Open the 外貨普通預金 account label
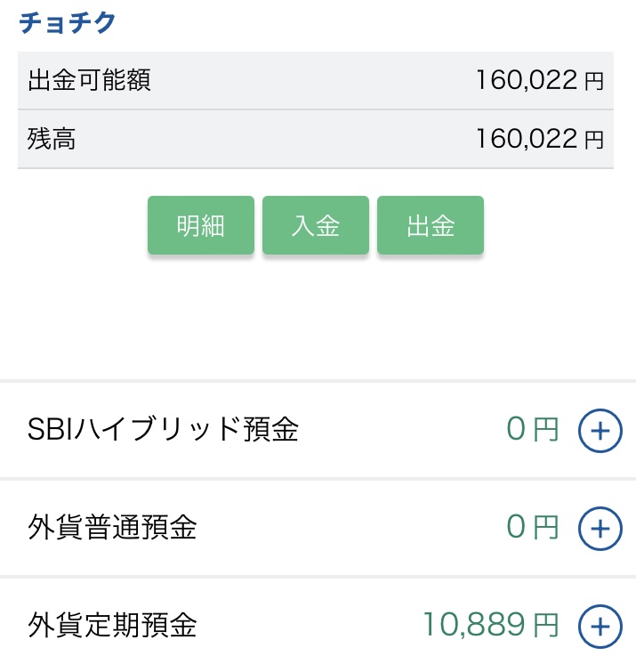 point(112,529)
